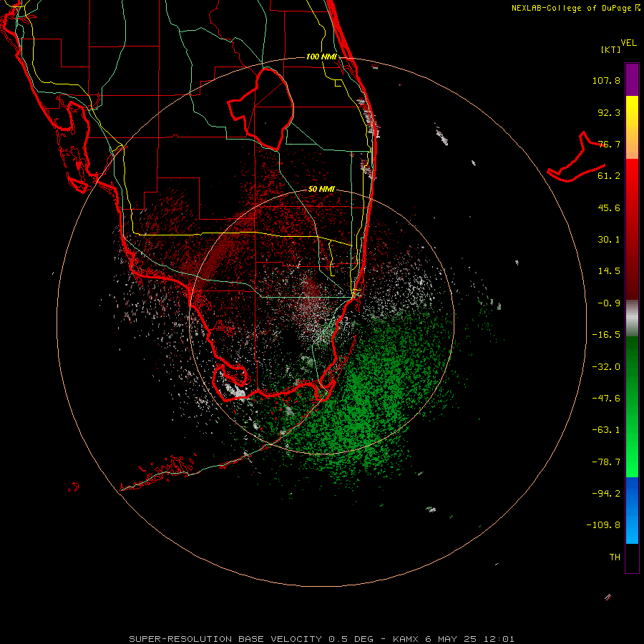Click the Grand Bahama island outline

575,157
